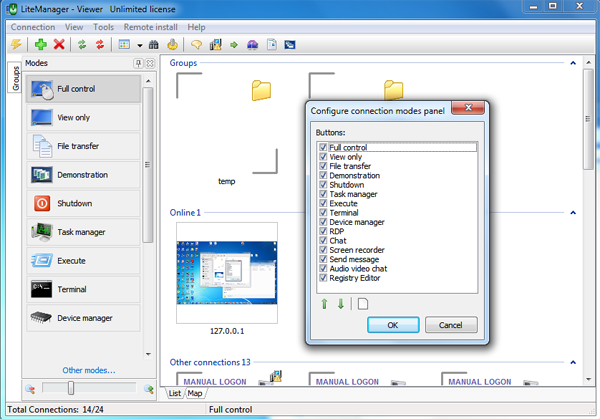This screenshot has width=600, height=419.
Task: Click the dark blue screen toolbar icon
Action: (290, 45)
